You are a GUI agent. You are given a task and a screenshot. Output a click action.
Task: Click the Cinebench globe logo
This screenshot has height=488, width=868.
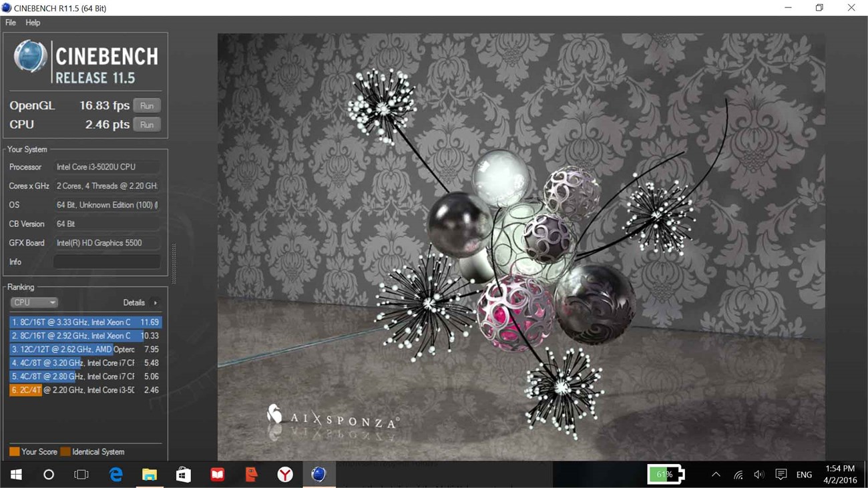[31, 56]
